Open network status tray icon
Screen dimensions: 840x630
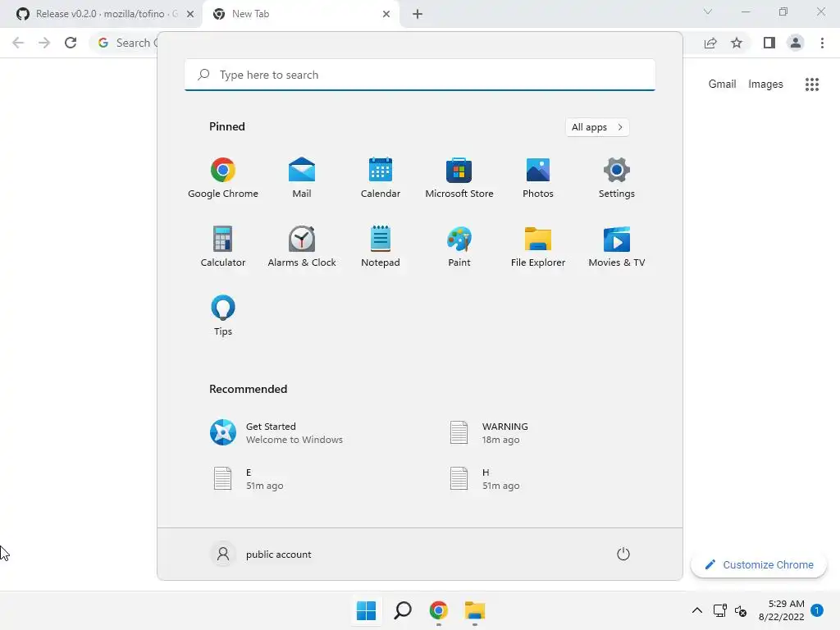(x=720, y=610)
